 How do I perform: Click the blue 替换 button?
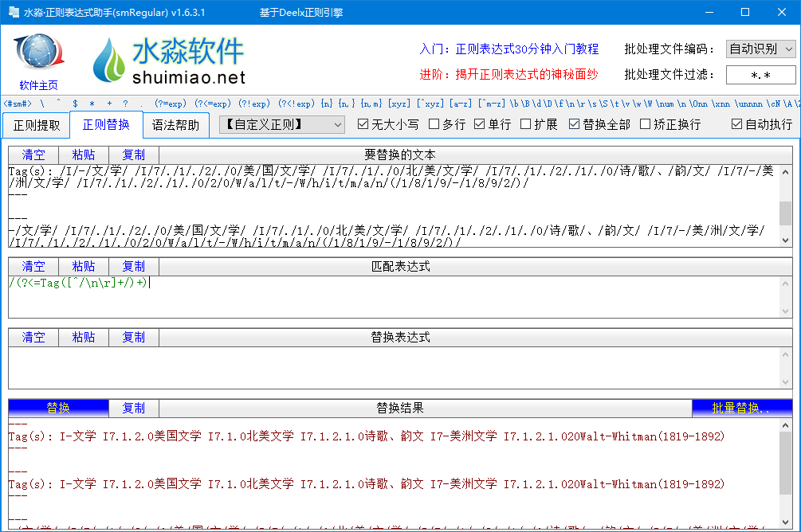click(x=58, y=408)
